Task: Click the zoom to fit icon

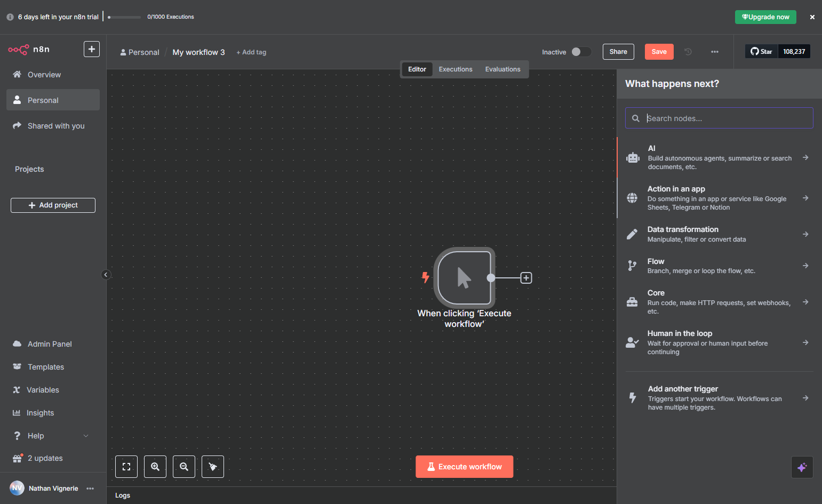Action: pos(126,467)
